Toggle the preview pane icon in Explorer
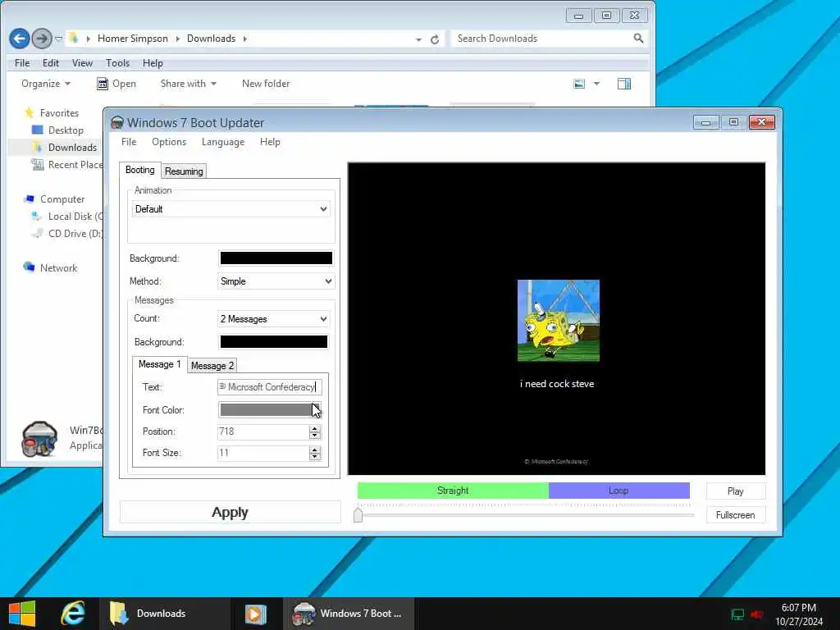 624,84
